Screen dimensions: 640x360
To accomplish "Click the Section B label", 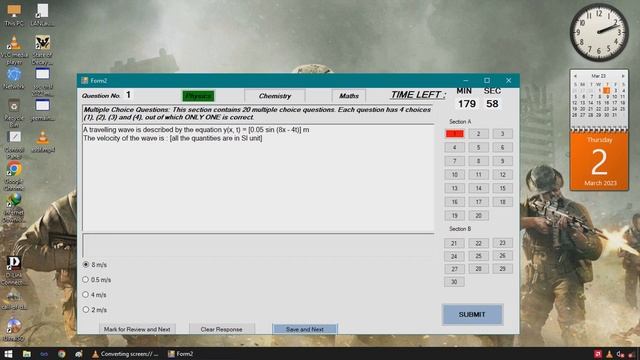I will pos(460,229).
